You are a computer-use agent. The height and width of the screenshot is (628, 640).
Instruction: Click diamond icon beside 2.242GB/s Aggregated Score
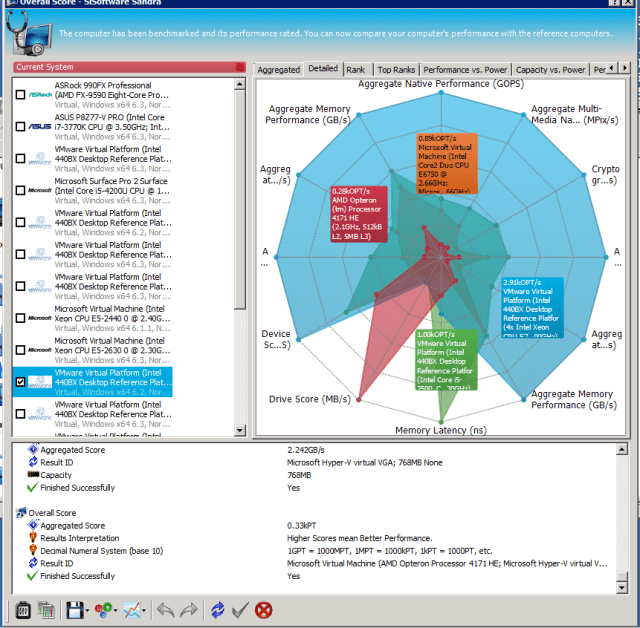33,449
